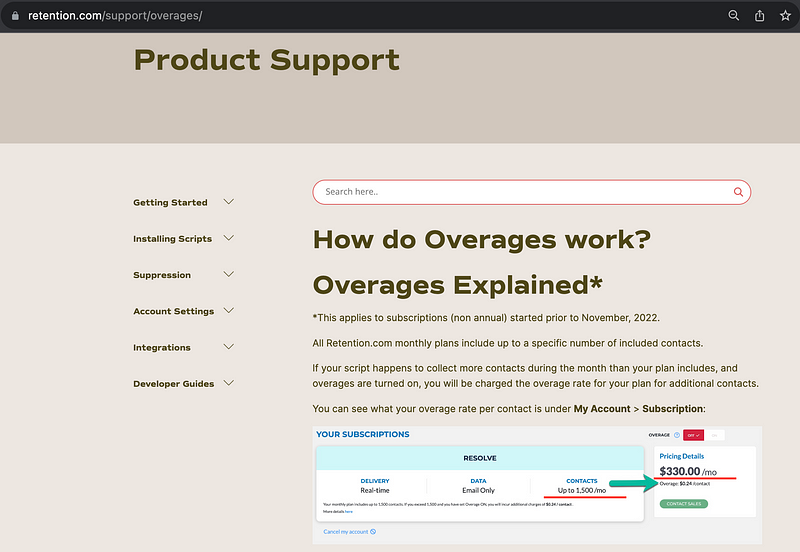This screenshot has width=800, height=552.
Task: Expand the Account Settings chevron
Action: click(229, 311)
